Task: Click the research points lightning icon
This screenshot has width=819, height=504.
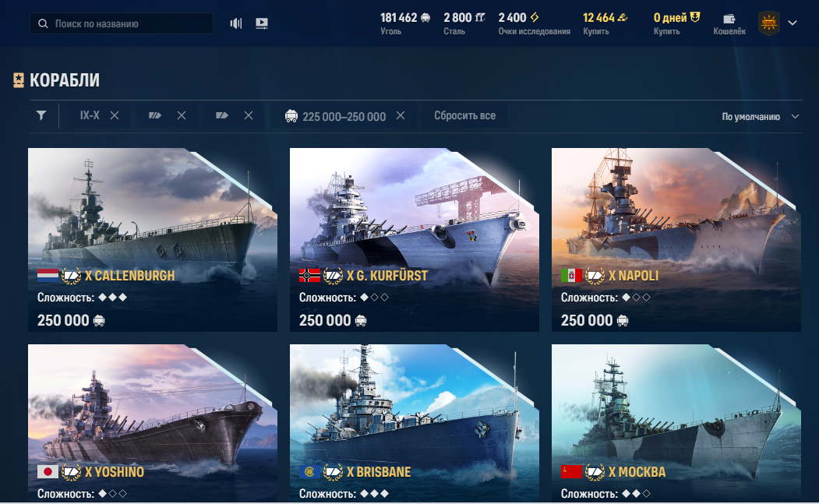Action: [535, 17]
